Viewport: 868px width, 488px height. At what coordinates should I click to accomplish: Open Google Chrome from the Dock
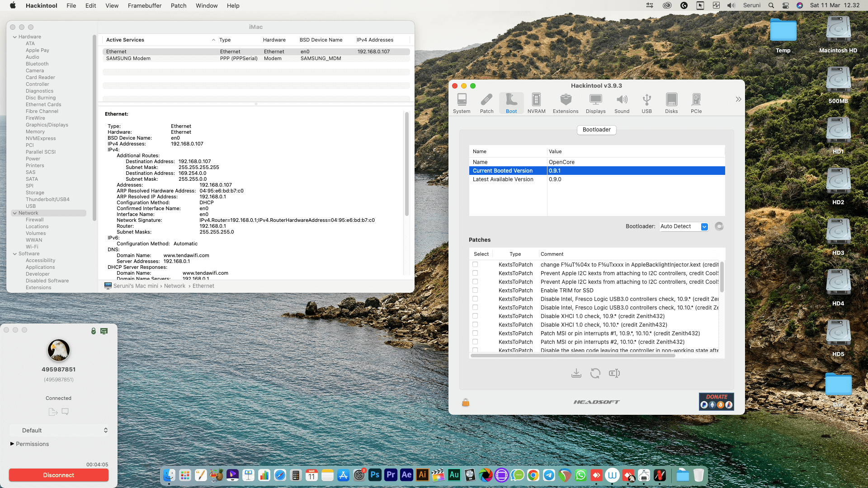tap(533, 475)
